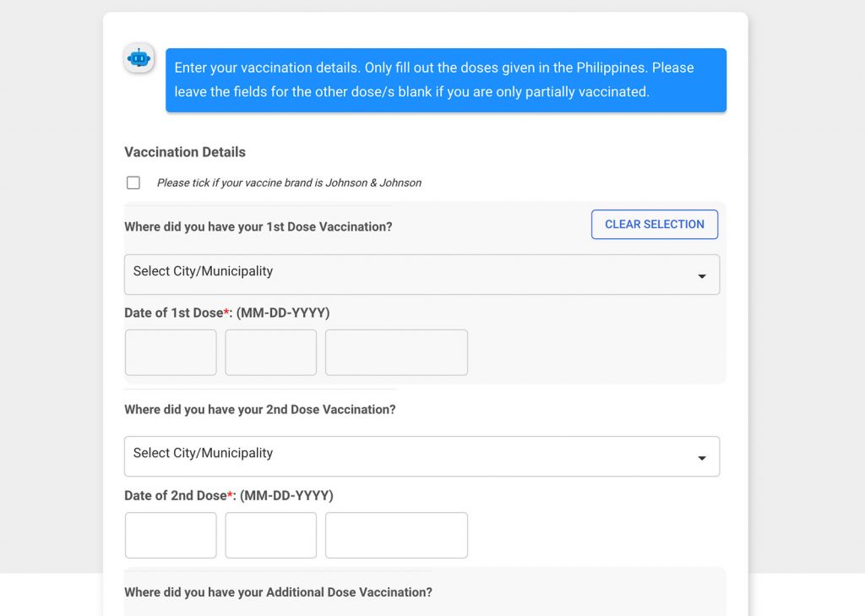
Task: Click the blue vaccination instructions message bubble
Action: coord(446,80)
